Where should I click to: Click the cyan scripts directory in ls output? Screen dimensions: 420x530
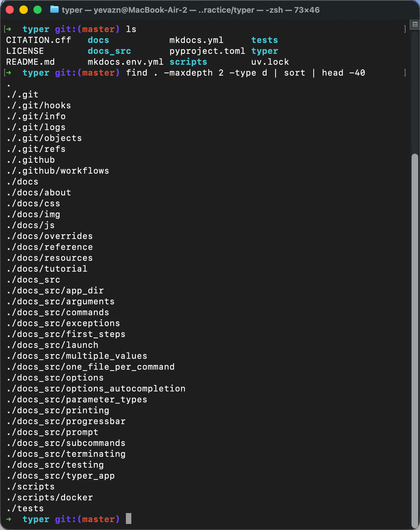[x=188, y=62]
